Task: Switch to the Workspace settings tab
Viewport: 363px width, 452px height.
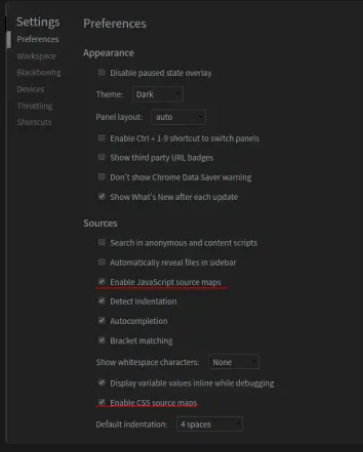Action: pos(36,56)
